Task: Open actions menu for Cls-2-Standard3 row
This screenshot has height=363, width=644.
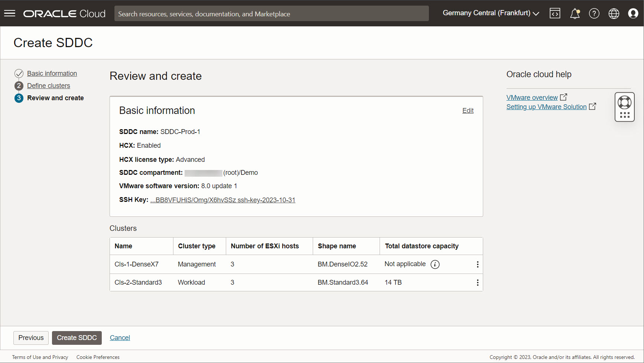Action: 478,282
